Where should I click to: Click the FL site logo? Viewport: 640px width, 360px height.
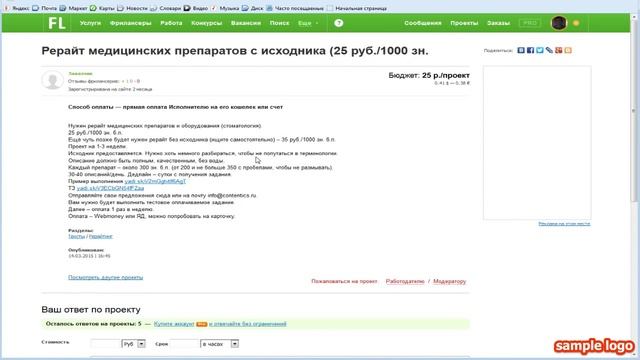click(x=56, y=23)
